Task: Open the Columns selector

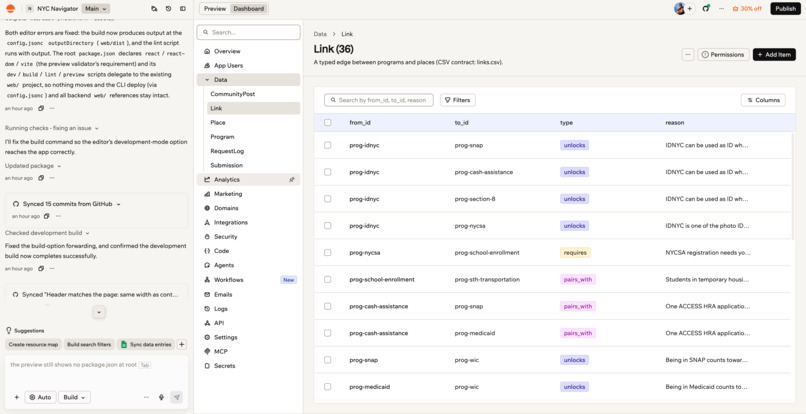Action: (763, 100)
